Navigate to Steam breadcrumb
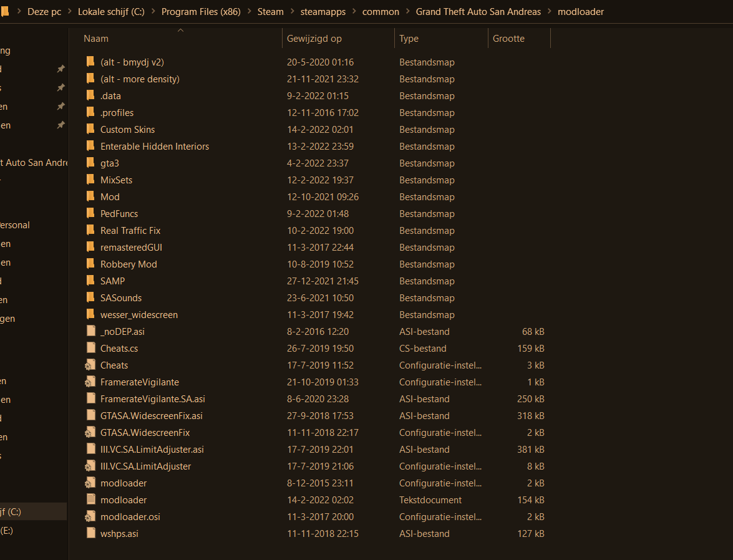Screen dimensions: 733x560 click(x=271, y=12)
